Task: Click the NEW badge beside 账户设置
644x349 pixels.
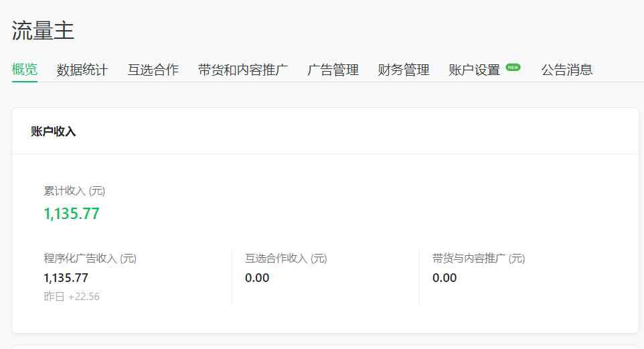Action: tap(513, 67)
